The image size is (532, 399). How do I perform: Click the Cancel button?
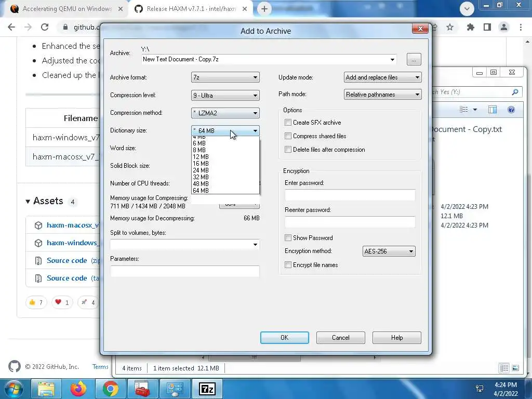[341, 338]
